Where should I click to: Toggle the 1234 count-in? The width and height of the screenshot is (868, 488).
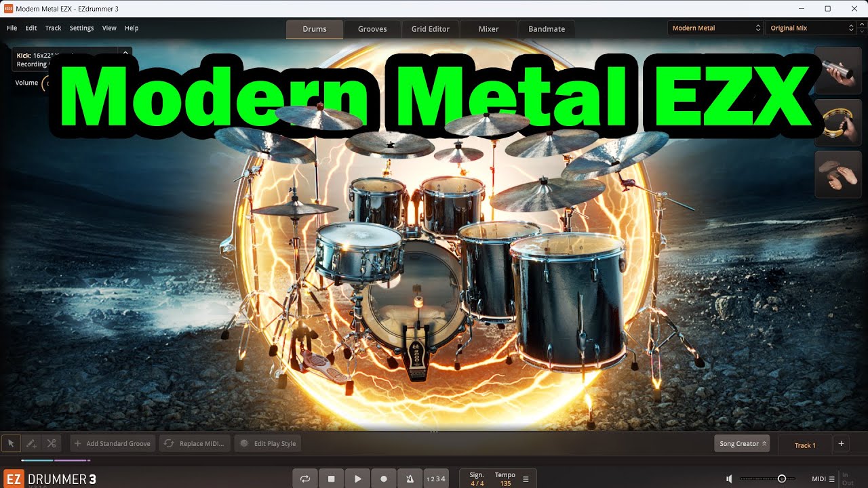click(436, 479)
